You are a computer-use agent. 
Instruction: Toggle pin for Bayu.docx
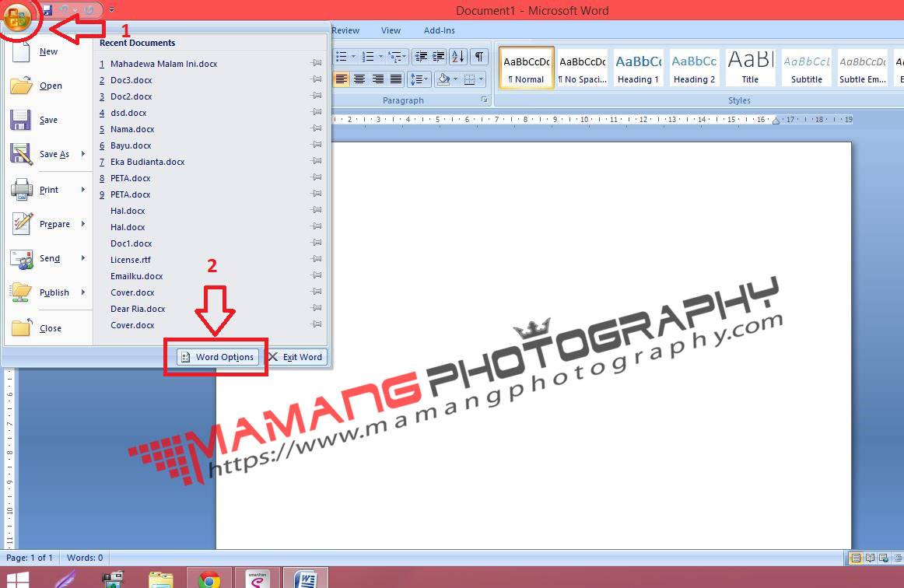click(x=316, y=144)
